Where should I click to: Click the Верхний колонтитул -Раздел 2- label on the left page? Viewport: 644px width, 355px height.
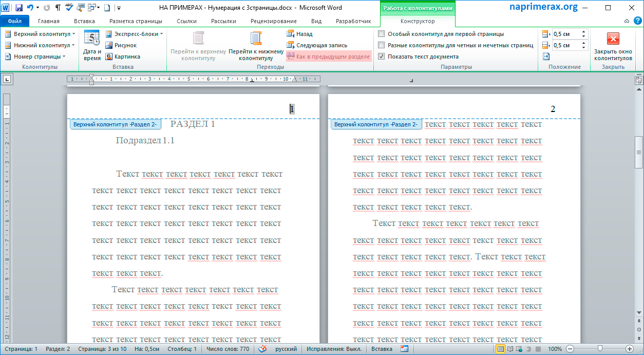[x=116, y=124]
